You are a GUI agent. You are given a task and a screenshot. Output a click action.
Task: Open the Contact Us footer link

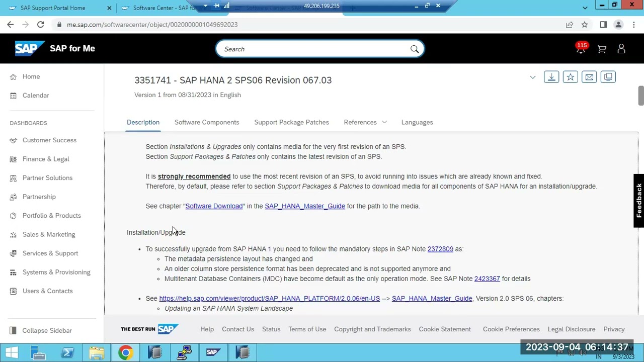tap(238, 329)
